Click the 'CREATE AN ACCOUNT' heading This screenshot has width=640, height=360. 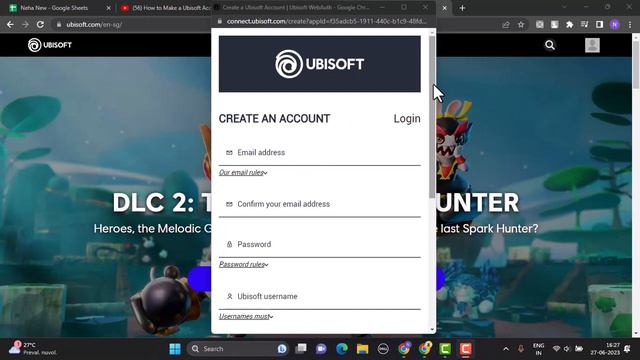click(x=274, y=119)
